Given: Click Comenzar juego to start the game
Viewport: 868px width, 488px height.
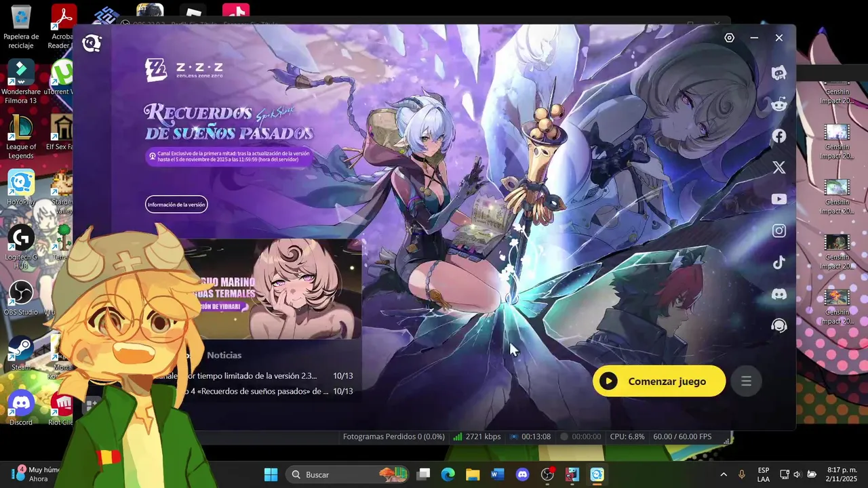Looking at the screenshot, I should 659,381.
